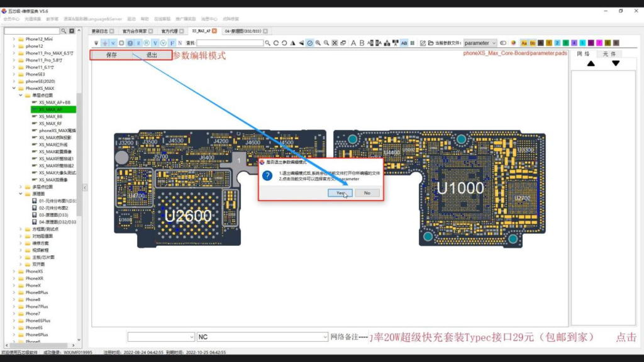Click the plain square outline toolbar icon
Image resolution: width=644 pixels, height=362 pixels.
[121, 43]
